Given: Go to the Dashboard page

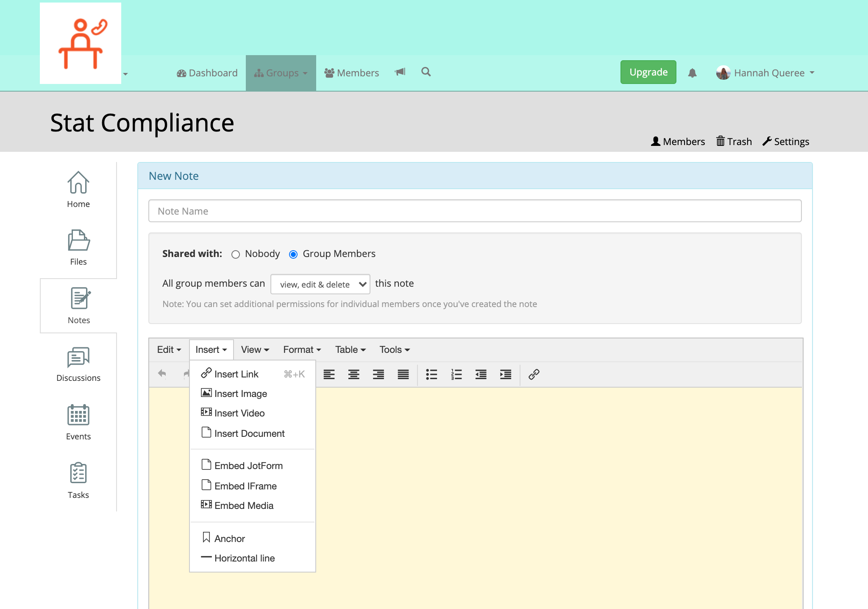Looking at the screenshot, I should pyautogui.click(x=207, y=73).
